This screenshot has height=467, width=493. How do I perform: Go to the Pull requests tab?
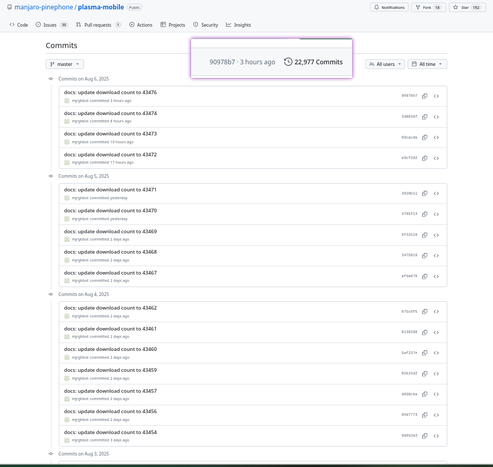(x=98, y=25)
